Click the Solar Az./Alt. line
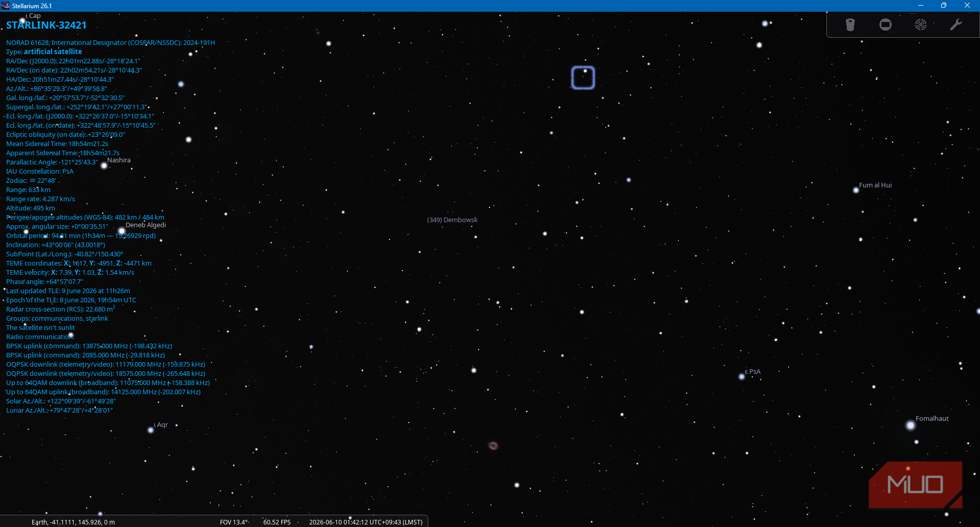980x527 pixels. pyautogui.click(x=61, y=401)
